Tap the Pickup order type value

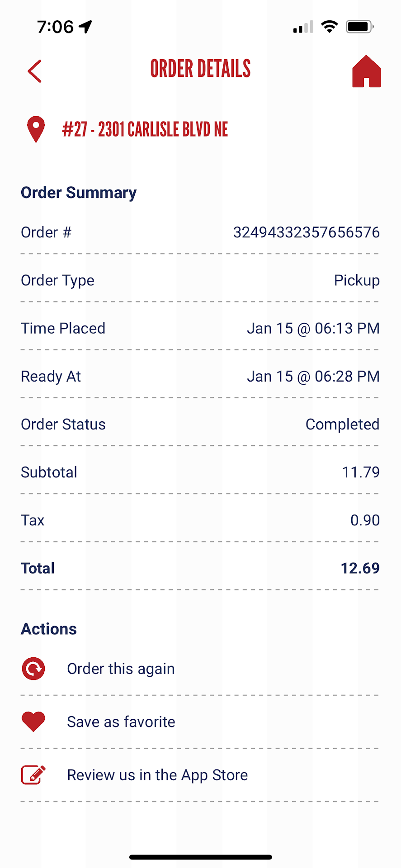click(x=357, y=280)
